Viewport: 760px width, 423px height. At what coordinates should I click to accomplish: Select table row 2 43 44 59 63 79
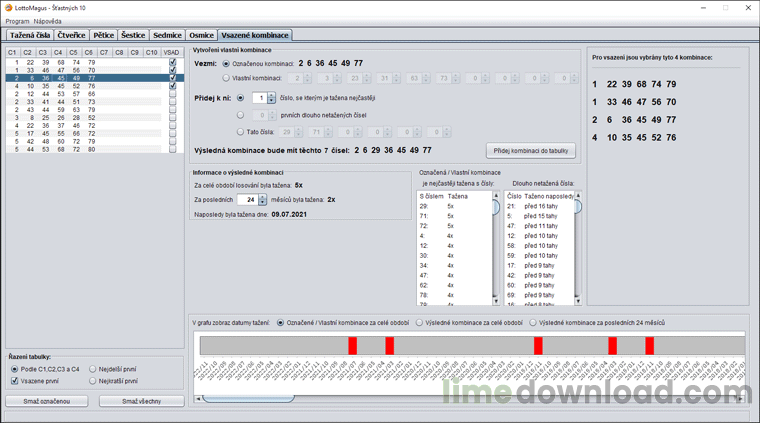pyautogui.click(x=95, y=110)
